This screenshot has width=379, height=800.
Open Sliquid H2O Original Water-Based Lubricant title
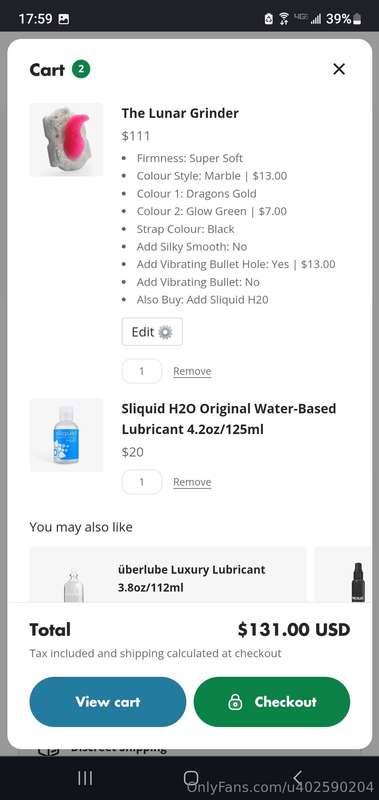[x=229, y=419]
